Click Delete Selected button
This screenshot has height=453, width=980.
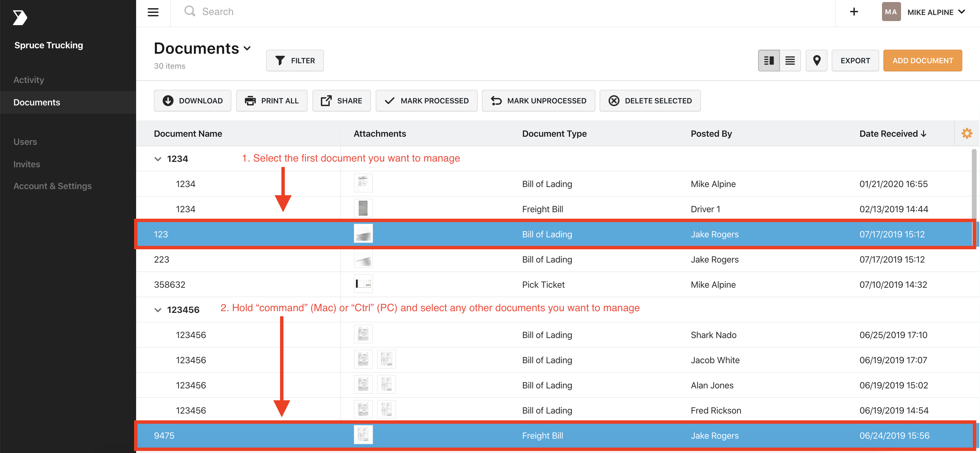tap(650, 101)
